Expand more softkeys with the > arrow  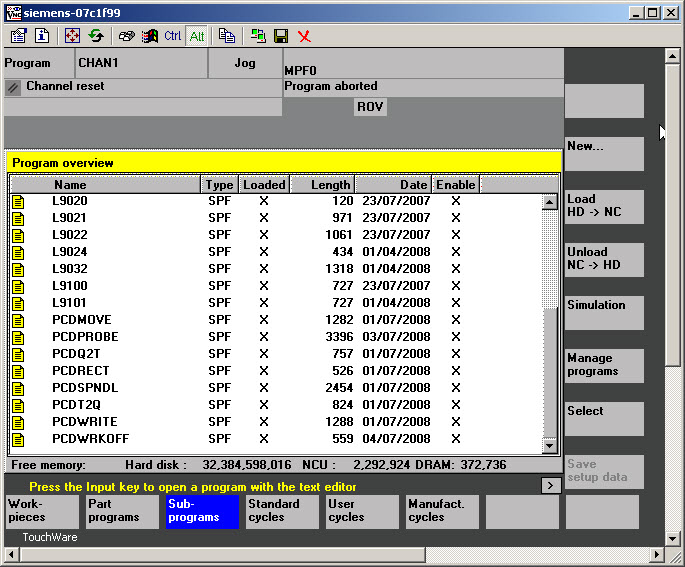(550, 486)
